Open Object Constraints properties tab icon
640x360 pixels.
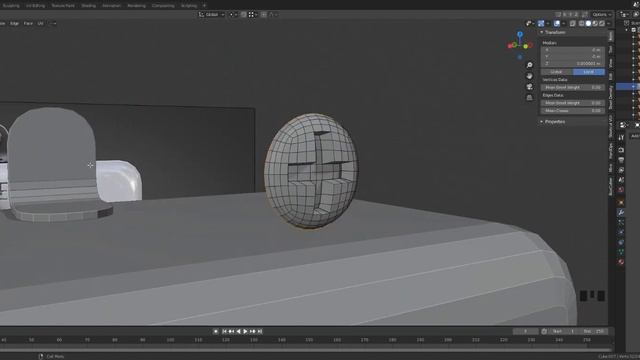click(x=621, y=242)
